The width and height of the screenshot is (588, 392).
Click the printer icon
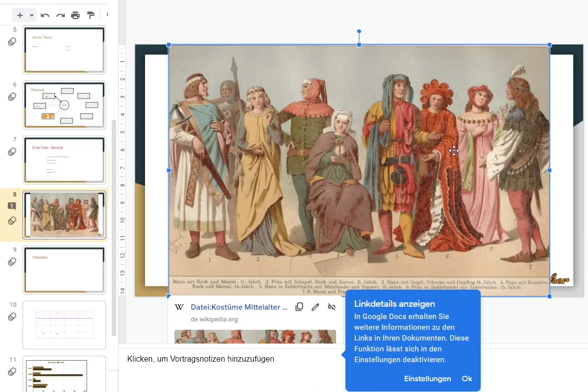75,15
